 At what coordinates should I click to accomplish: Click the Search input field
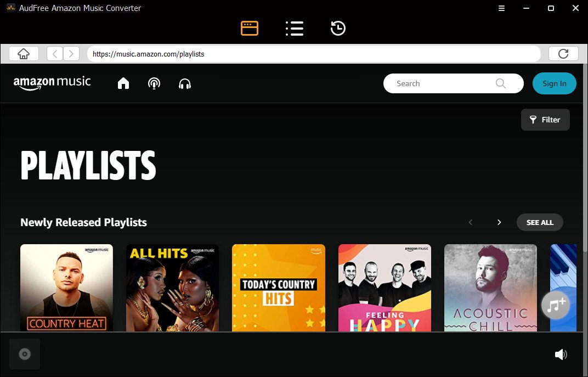(454, 83)
